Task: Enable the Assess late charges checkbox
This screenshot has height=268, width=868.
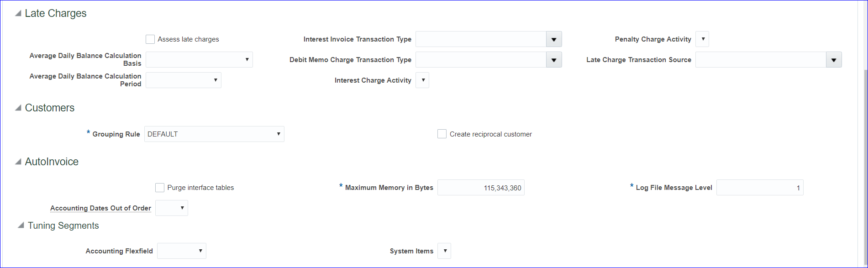Action: 150,39
